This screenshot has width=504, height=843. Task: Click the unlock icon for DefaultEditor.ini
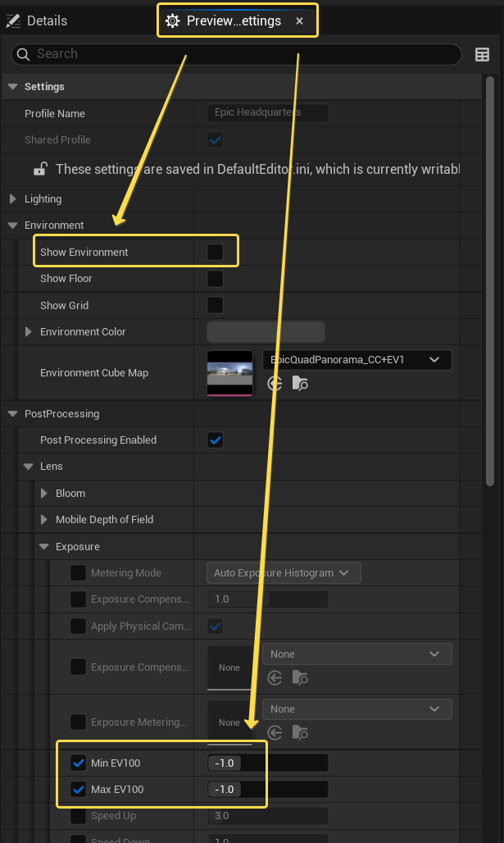(40, 169)
